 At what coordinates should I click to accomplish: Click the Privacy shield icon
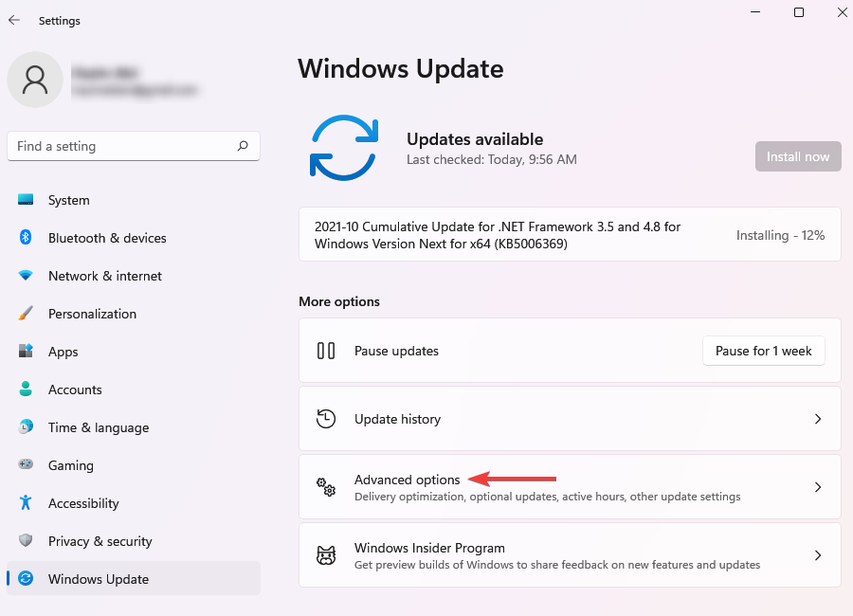[x=26, y=540]
